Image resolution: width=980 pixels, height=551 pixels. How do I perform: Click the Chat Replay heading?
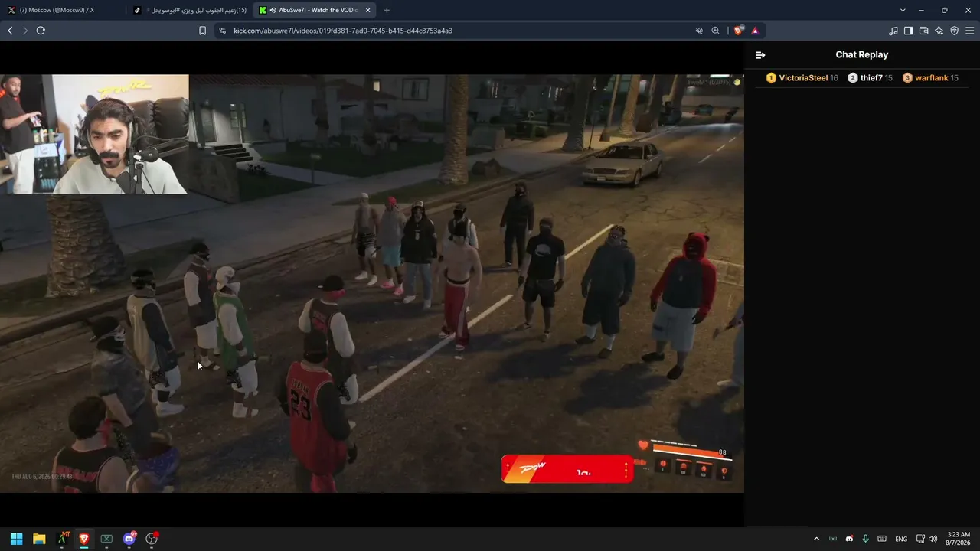point(862,55)
